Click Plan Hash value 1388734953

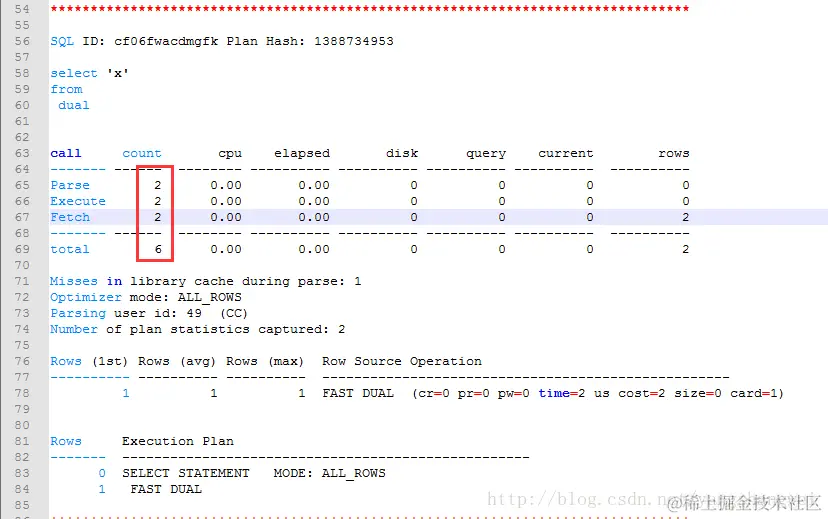coord(354,41)
